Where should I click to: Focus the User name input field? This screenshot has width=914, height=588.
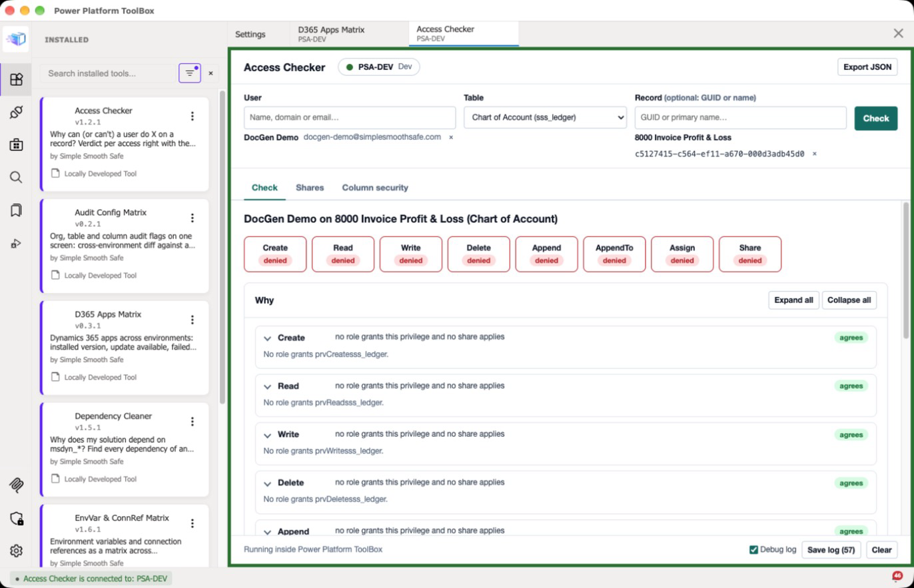[350, 118]
